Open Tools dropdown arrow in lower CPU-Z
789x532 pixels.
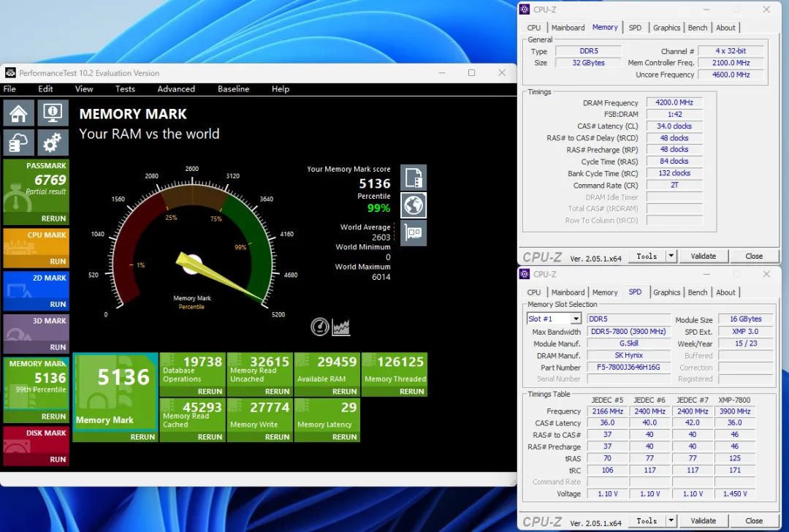tap(671, 521)
